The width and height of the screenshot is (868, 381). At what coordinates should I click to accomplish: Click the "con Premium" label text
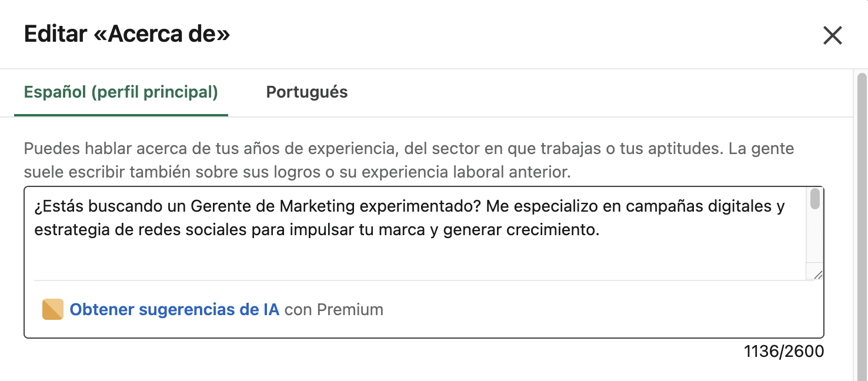pos(333,309)
